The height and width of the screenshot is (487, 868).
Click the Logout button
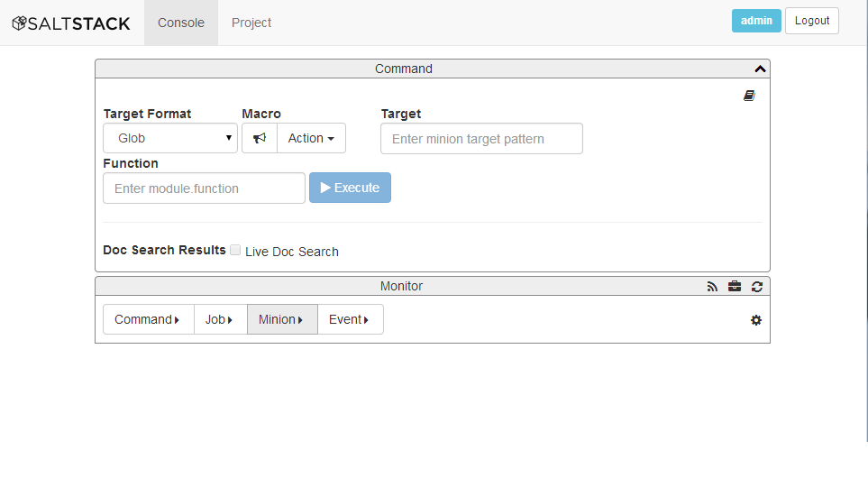(812, 21)
